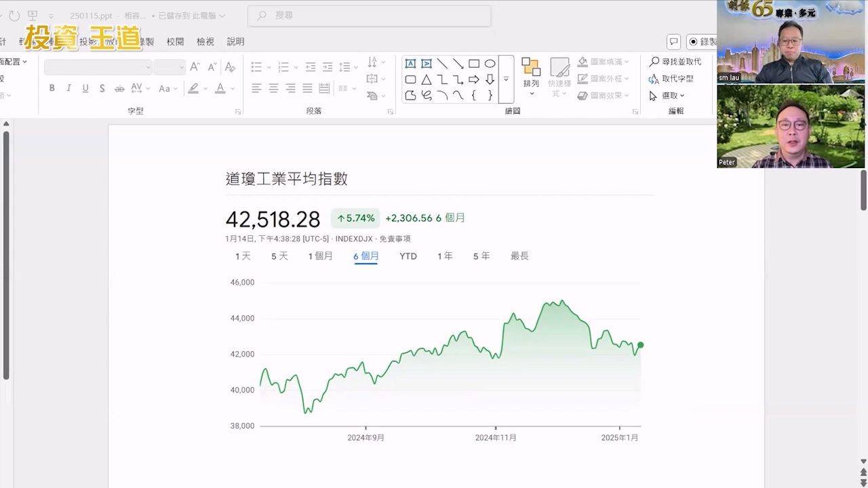
Task: Select the triangle shape
Action: point(426,79)
